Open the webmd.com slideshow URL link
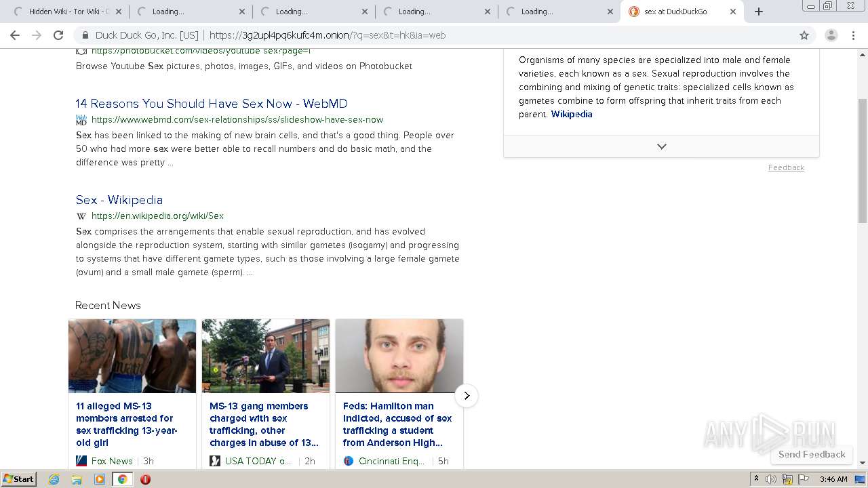Image resolution: width=868 pixels, height=488 pixels. 237,119
